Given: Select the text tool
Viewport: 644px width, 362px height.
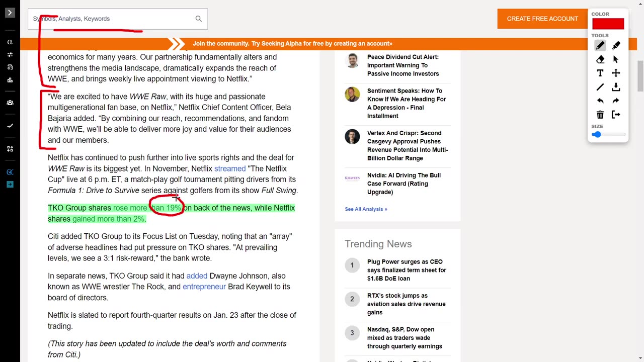Looking at the screenshot, I should coord(600,73).
